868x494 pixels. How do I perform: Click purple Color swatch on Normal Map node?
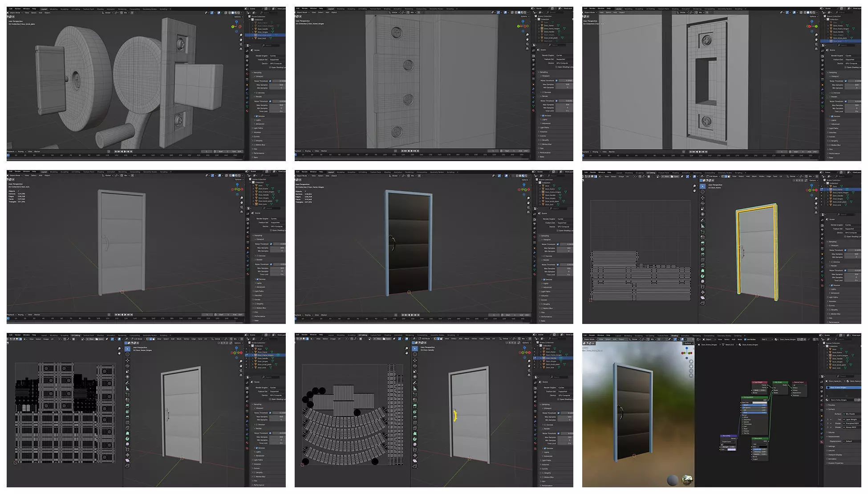(x=731, y=449)
